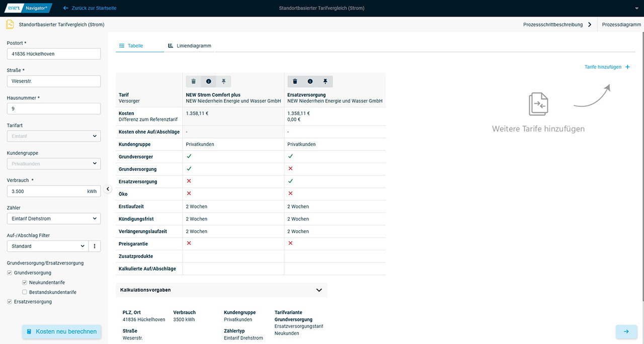Viewport: 644px width, 344px height.
Task: Open the three-dot filter options menu
Action: [x=95, y=246]
